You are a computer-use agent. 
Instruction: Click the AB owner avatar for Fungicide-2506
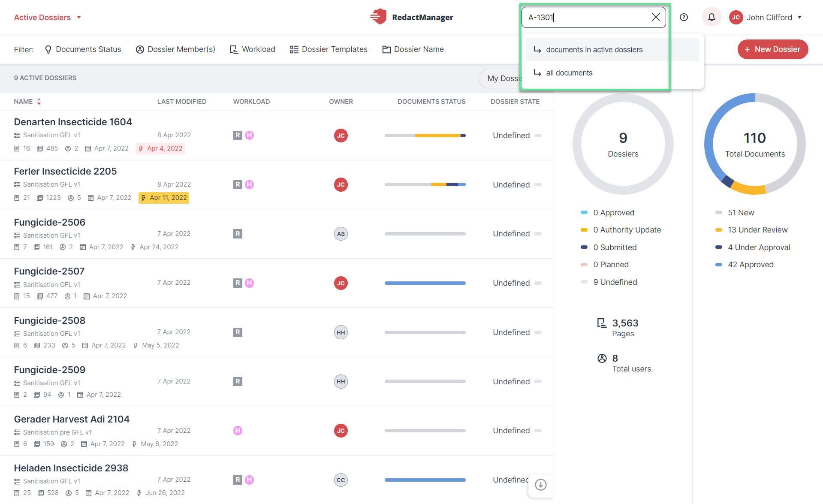(x=341, y=234)
